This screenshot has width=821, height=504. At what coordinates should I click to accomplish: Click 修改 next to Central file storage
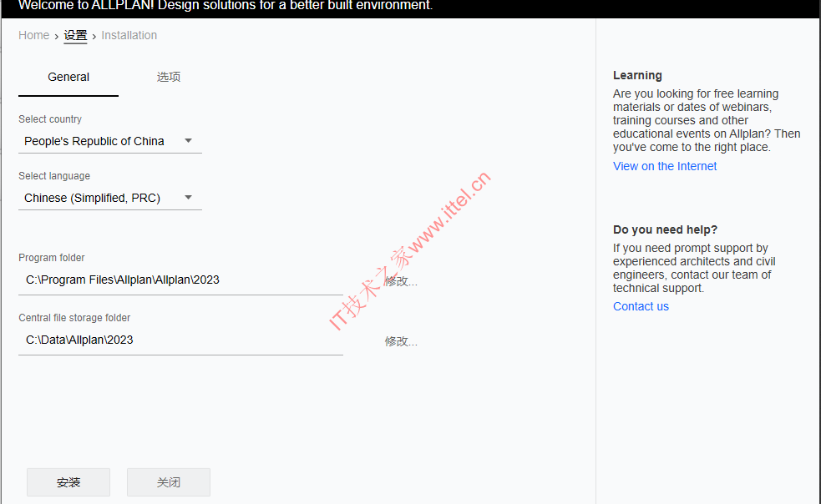point(401,342)
